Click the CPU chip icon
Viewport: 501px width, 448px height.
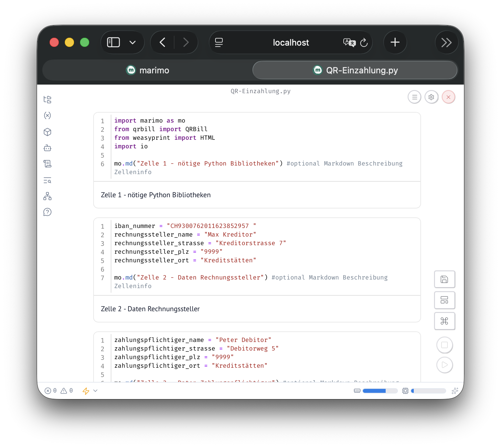click(405, 391)
